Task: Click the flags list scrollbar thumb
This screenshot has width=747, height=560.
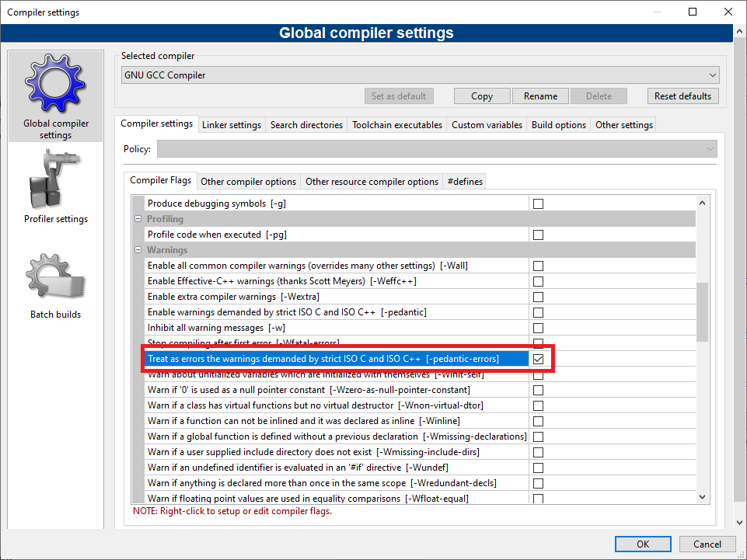Action: click(702, 312)
